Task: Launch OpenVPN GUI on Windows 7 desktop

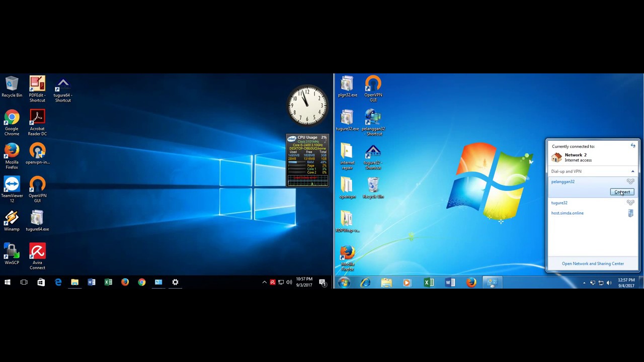Action: pos(373,88)
